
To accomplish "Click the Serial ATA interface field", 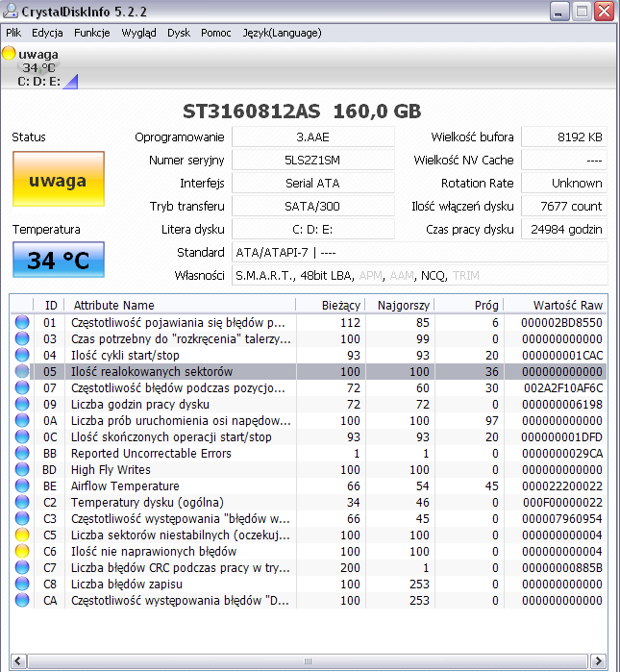I will 312,184.
